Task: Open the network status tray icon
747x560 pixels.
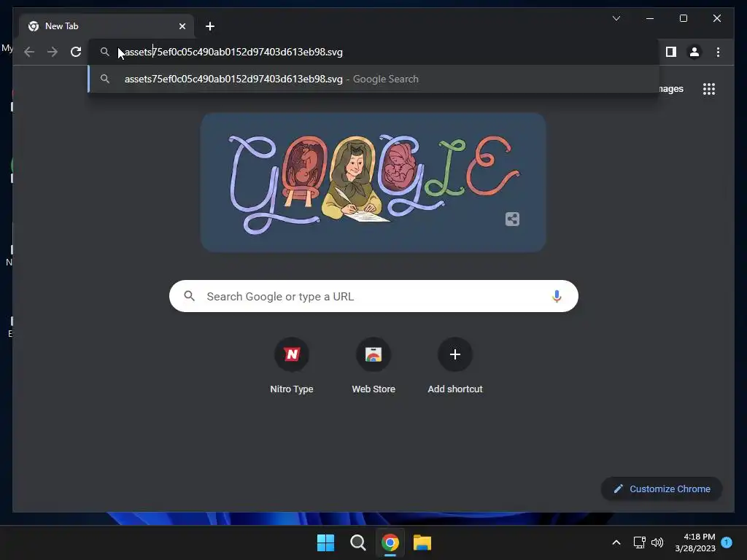Action: click(639, 542)
